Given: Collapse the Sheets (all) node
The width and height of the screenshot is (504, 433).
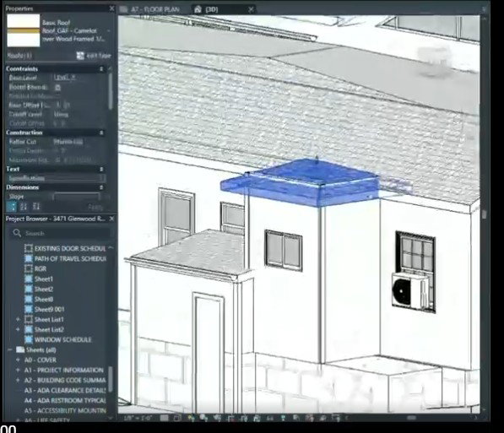Looking at the screenshot, I should 9,349.
